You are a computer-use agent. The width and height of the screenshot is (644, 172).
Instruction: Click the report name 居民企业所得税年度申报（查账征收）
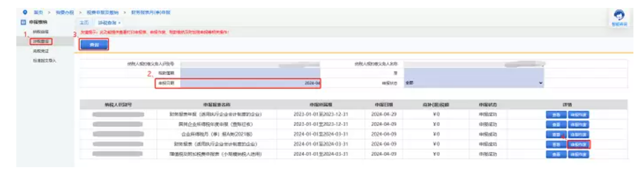pos(216,124)
